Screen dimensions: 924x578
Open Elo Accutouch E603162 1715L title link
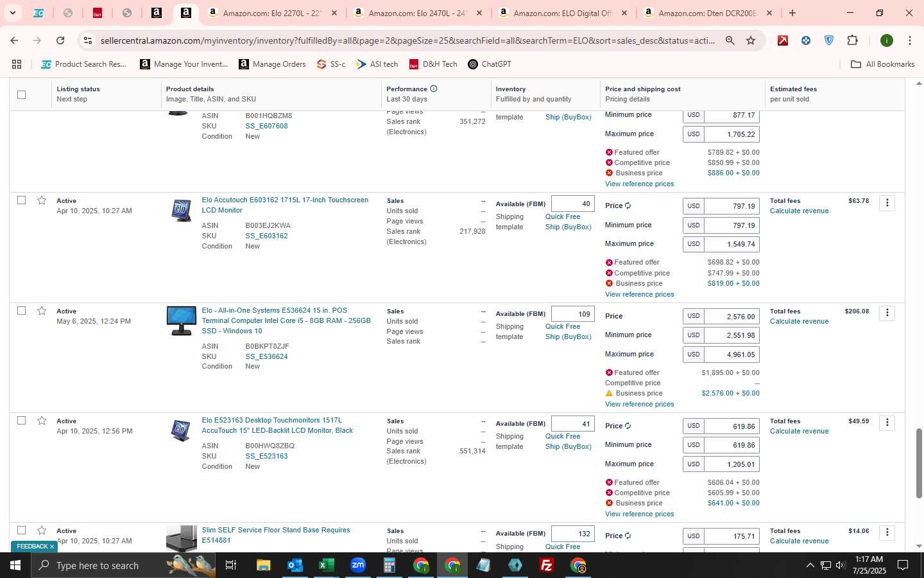pos(285,205)
